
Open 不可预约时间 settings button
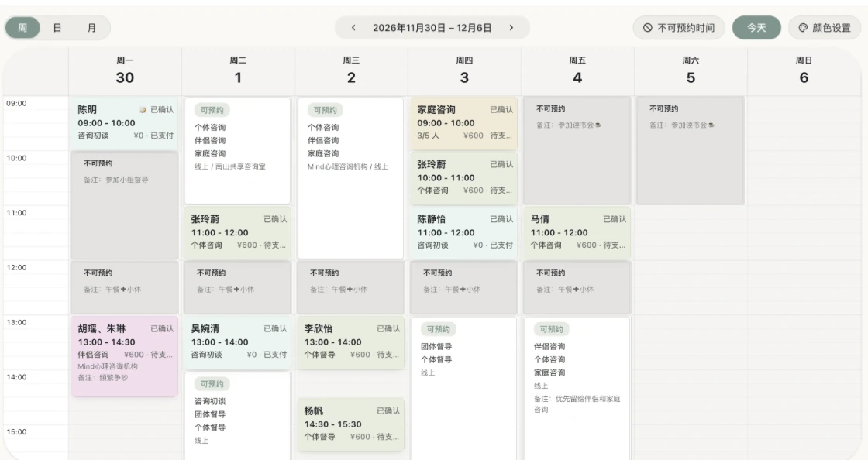tap(679, 28)
